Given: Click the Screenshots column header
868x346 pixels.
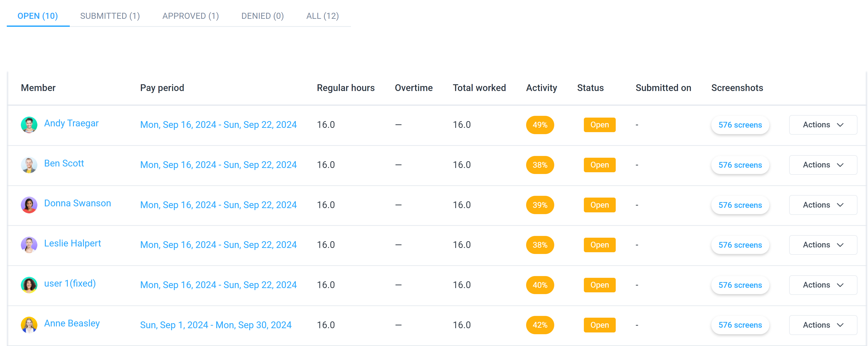Looking at the screenshot, I should 737,88.
